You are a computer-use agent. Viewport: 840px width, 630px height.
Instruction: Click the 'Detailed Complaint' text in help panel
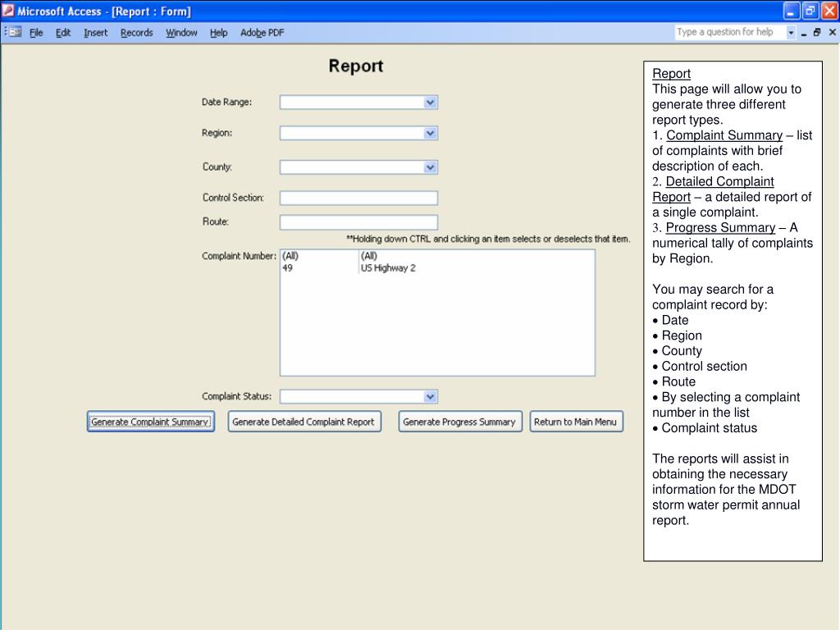pos(719,181)
